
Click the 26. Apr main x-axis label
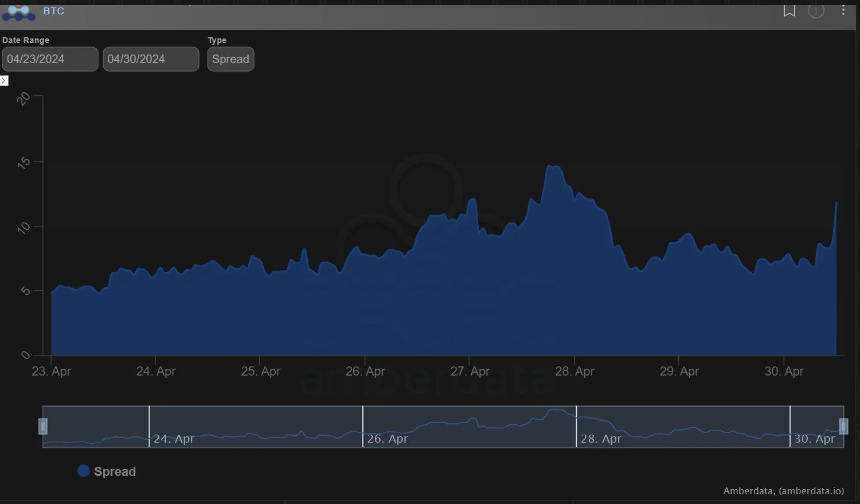tap(365, 371)
